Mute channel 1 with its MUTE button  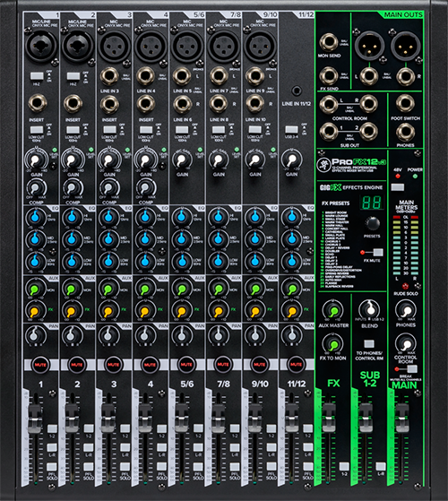coord(40,364)
